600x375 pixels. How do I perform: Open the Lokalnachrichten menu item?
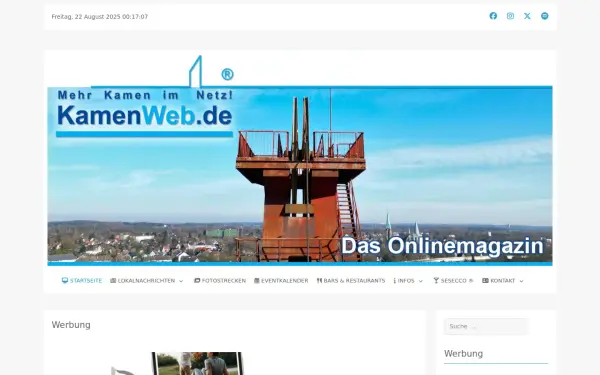click(x=142, y=280)
